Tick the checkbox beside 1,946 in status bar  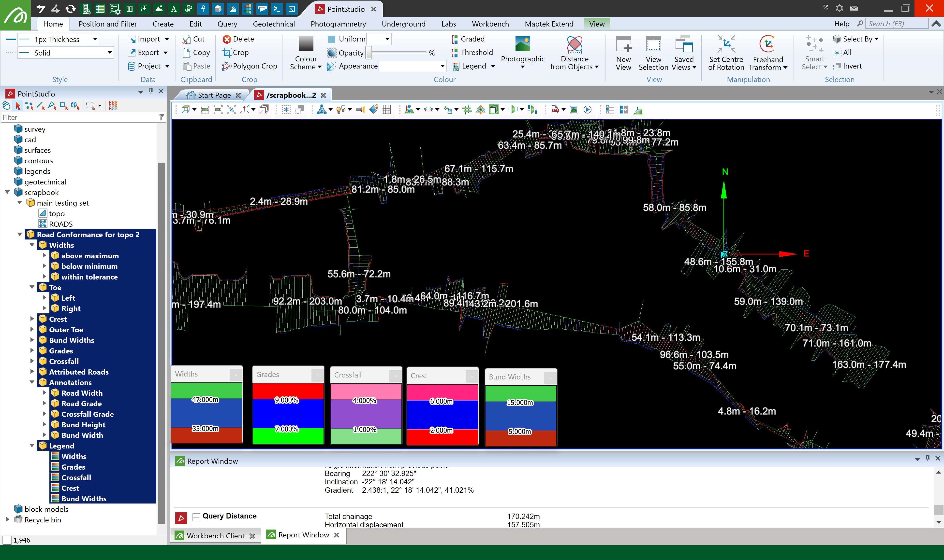[x=7, y=540]
